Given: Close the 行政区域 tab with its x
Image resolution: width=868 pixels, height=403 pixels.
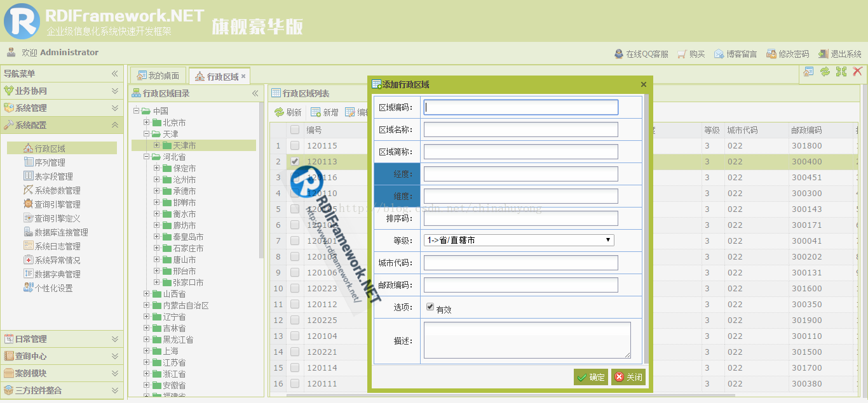Looking at the screenshot, I should pos(243,76).
